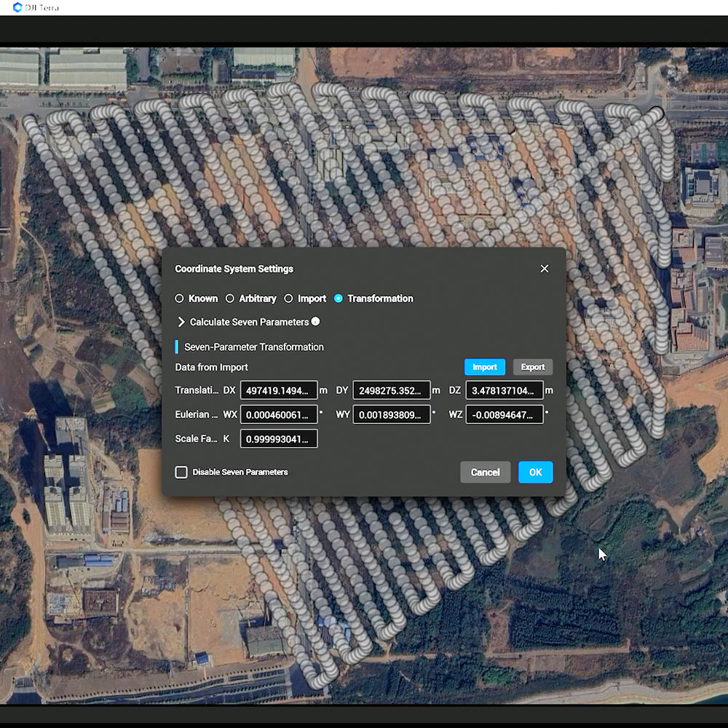Screen dimensions: 728x728
Task: Click the DX translation input field
Action: [279, 390]
